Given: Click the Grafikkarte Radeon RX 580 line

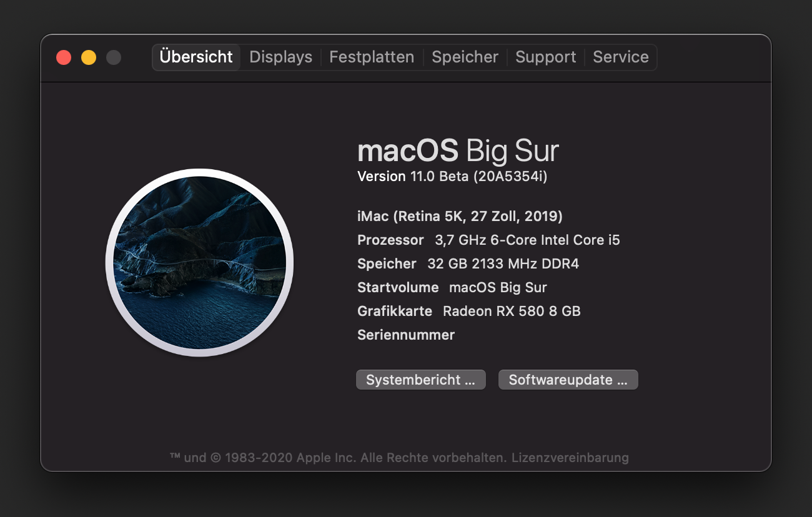Looking at the screenshot, I should coord(469,311).
